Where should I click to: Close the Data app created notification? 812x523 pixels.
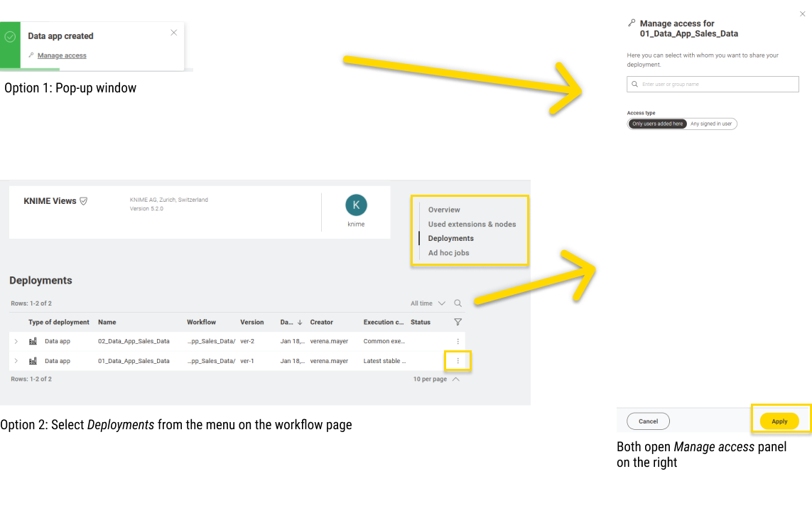(174, 33)
